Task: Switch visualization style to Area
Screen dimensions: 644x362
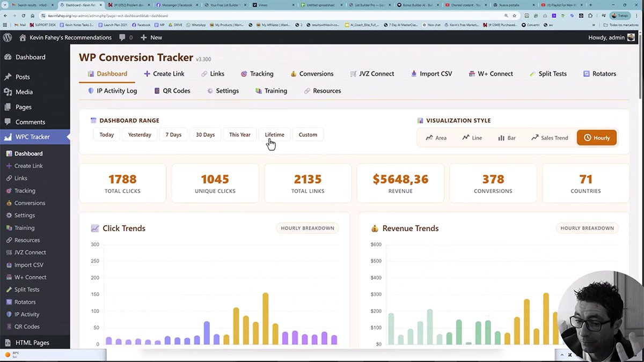Action: coord(436,138)
